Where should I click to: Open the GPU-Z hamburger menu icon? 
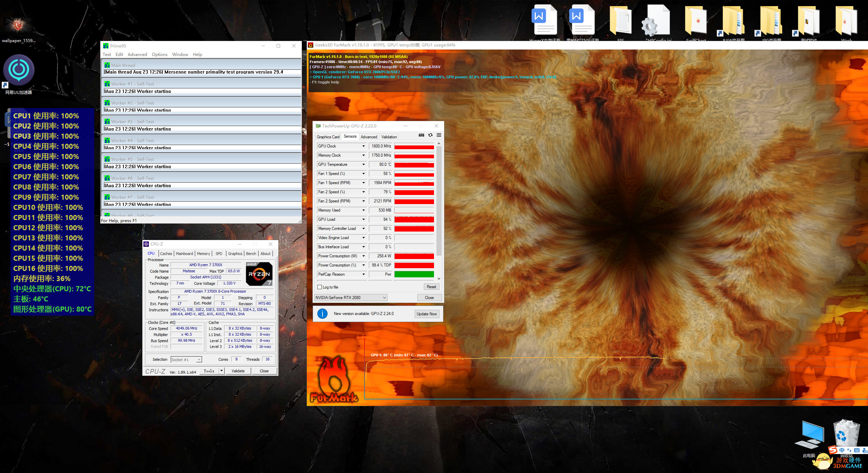point(439,135)
